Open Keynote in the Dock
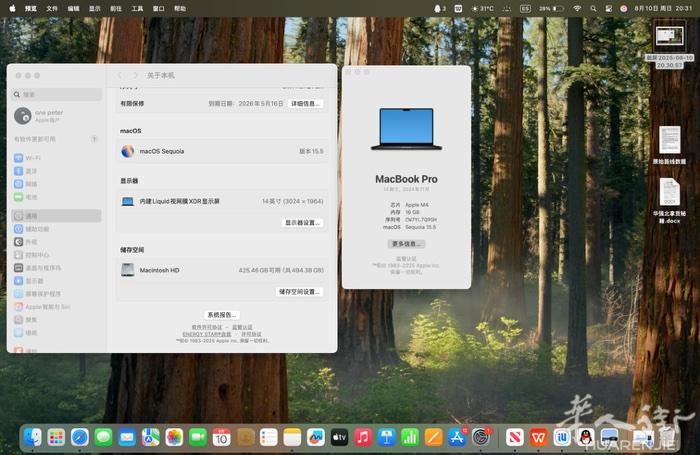The image size is (700, 455). click(387, 437)
